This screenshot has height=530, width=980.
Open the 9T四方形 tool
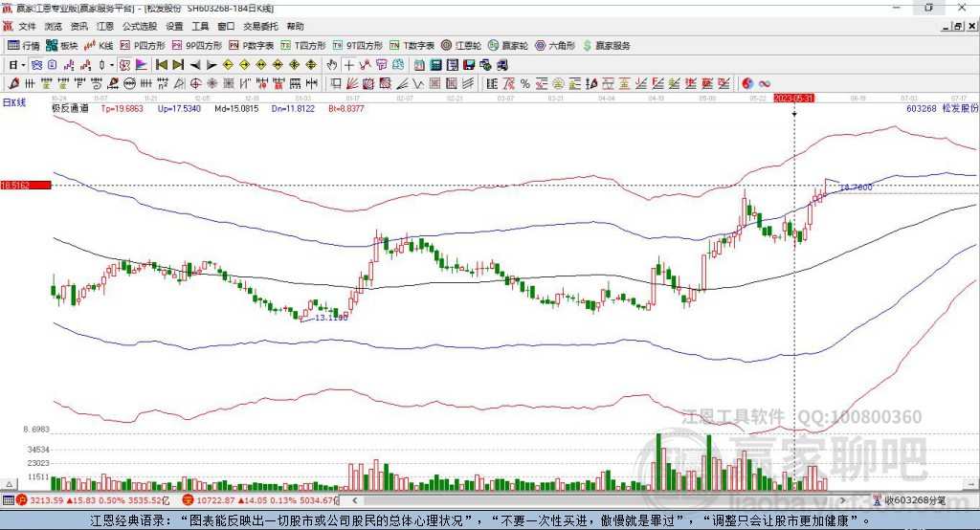[x=358, y=46]
